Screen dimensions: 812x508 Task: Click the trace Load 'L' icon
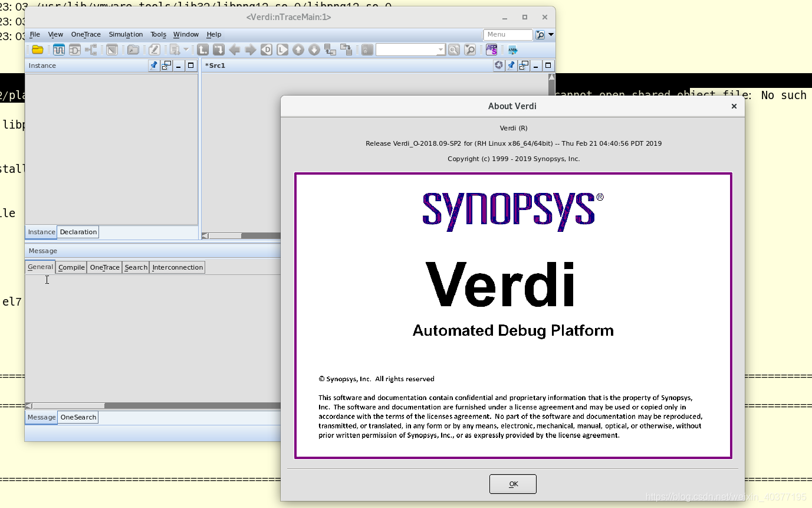(282, 50)
